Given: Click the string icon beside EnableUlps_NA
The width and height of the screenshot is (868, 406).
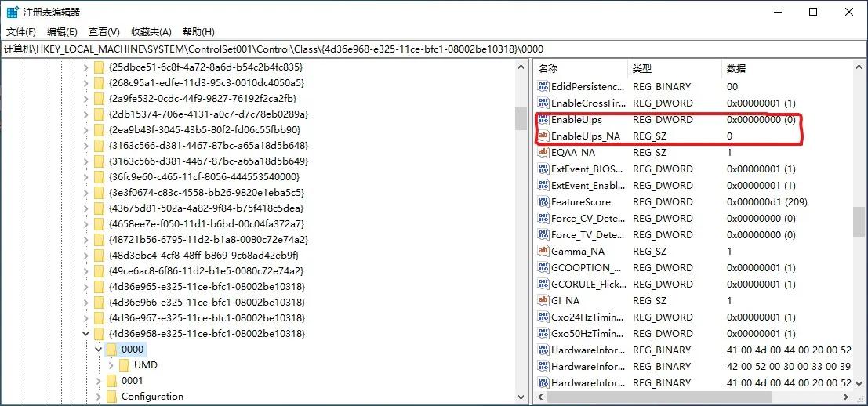Looking at the screenshot, I should click(543, 136).
